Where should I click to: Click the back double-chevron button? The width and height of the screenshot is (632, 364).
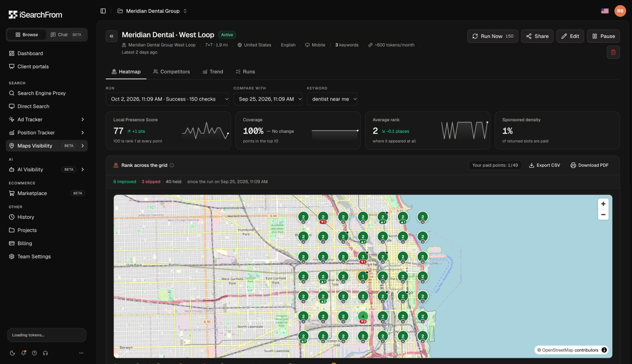point(112,36)
